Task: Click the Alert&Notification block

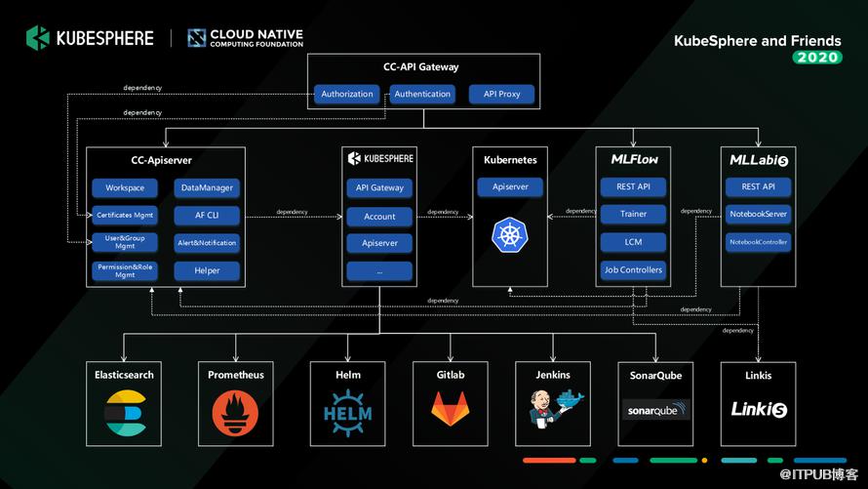Action: [207, 243]
